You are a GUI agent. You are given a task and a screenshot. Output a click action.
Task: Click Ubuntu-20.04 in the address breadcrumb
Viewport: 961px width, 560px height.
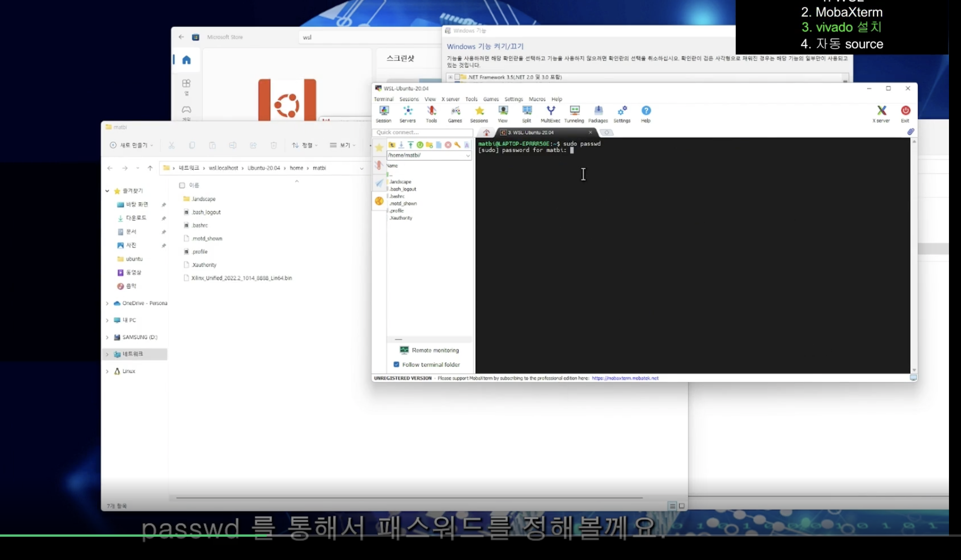click(x=264, y=168)
